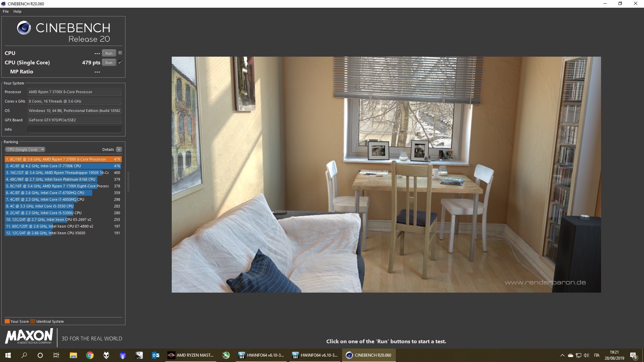Open AMD Ryzen Master taskbar item

pos(191,355)
